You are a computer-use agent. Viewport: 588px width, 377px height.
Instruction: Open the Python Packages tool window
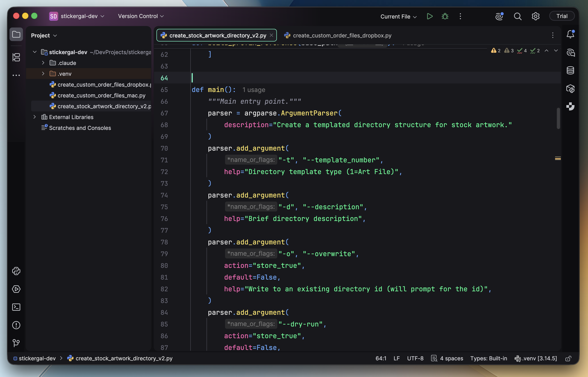(570, 88)
